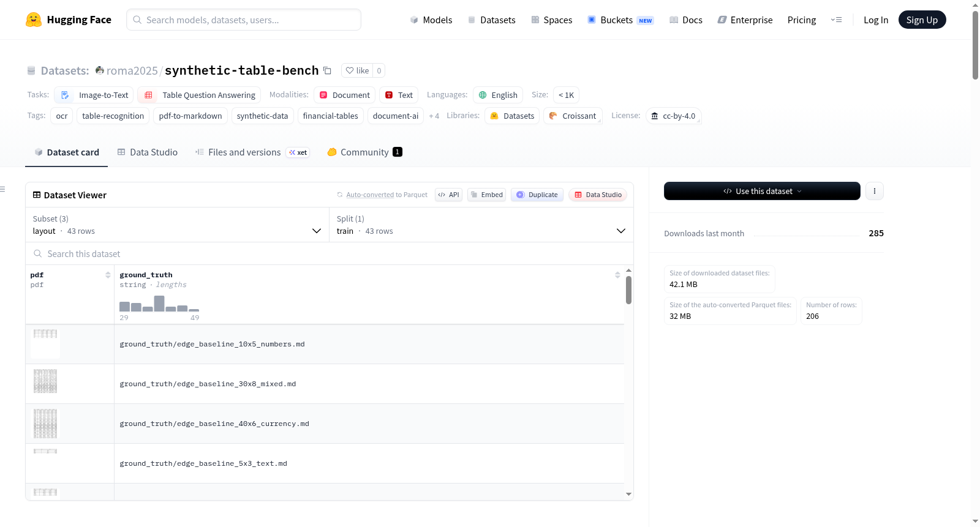The height and width of the screenshot is (527, 980).
Task: Select the Datasets library tag
Action: [x=512, y=116]
